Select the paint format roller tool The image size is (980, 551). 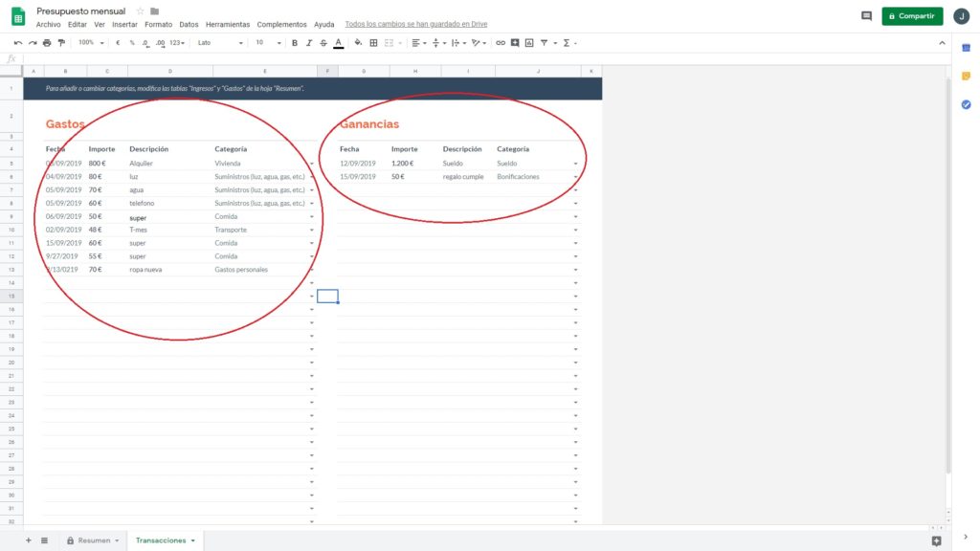[61, 43]
